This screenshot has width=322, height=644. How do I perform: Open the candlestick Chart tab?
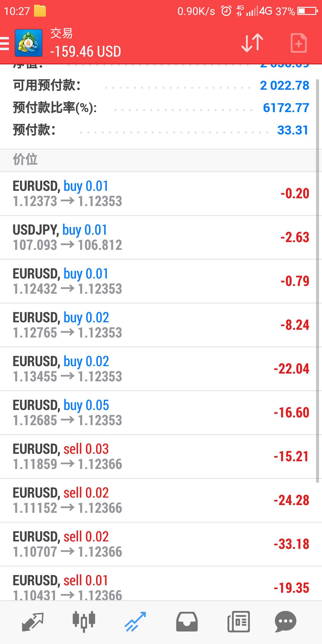(84, 622)
